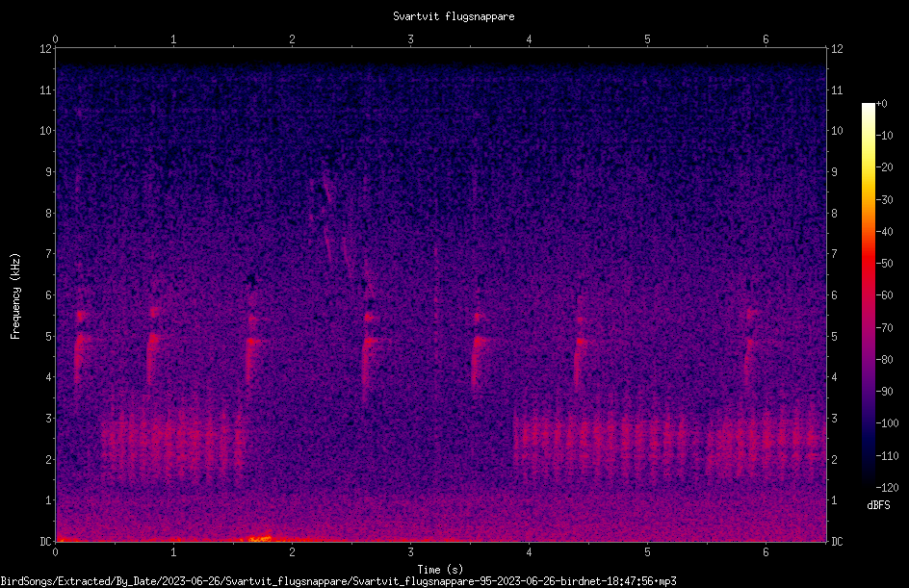The width and height of the screenshot is (909, 588).
Task: Click '4' on the top time axis
Action: pyautogui.click(x=529, y=39)
